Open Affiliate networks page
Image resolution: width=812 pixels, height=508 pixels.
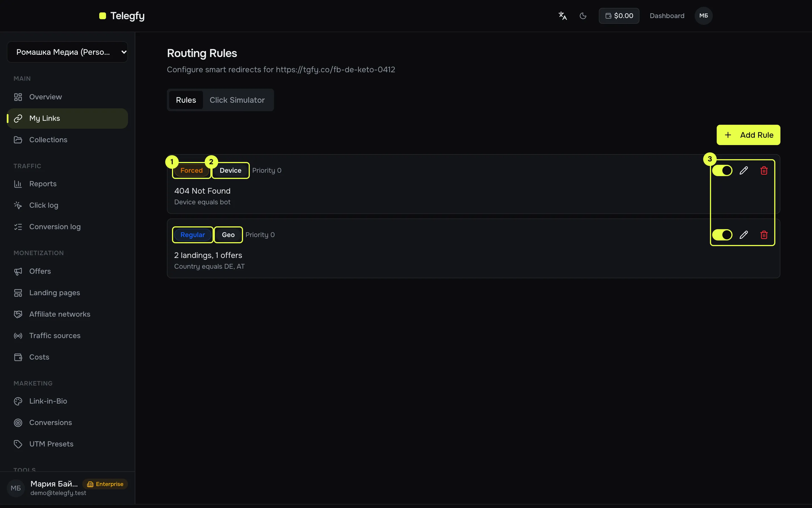67,314
